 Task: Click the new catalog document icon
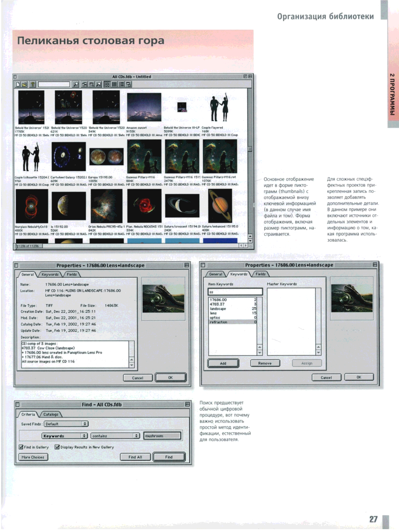pyautogui.click(x=18, y=84)
